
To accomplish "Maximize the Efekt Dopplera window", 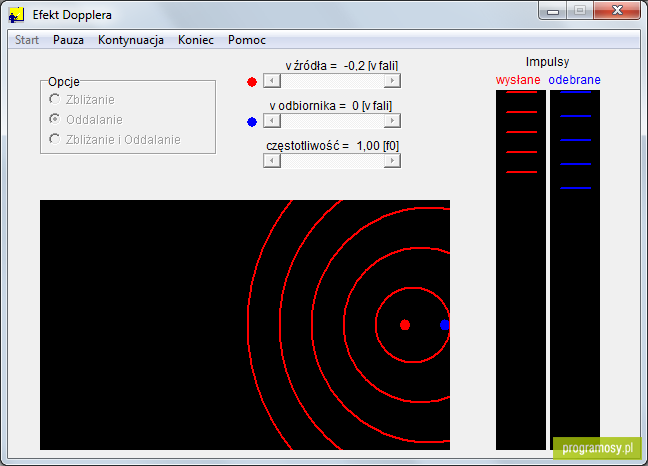I will pyautogui.click(x=580, y=11).
